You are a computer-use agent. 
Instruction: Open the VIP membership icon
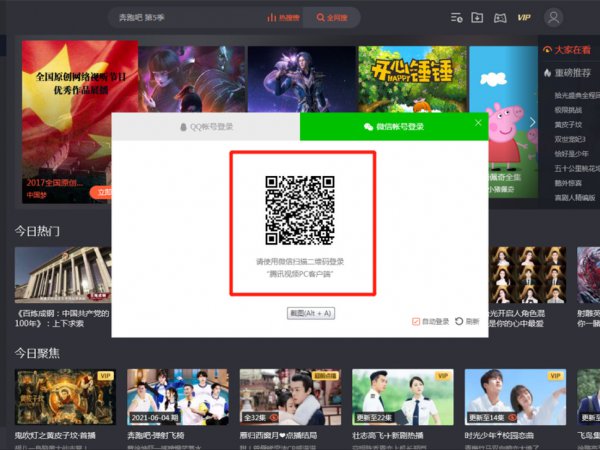pyautogui.click(x=524, y=18)
